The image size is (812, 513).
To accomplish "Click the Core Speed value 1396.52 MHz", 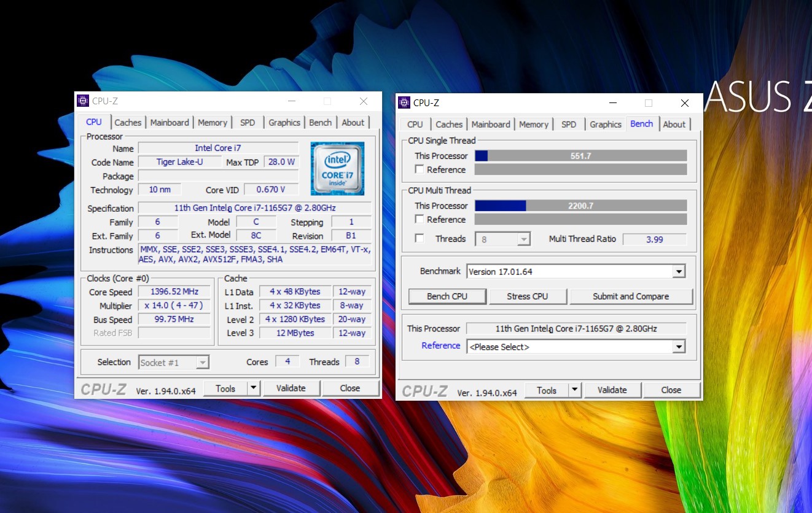I will click(x=174, y=291).
